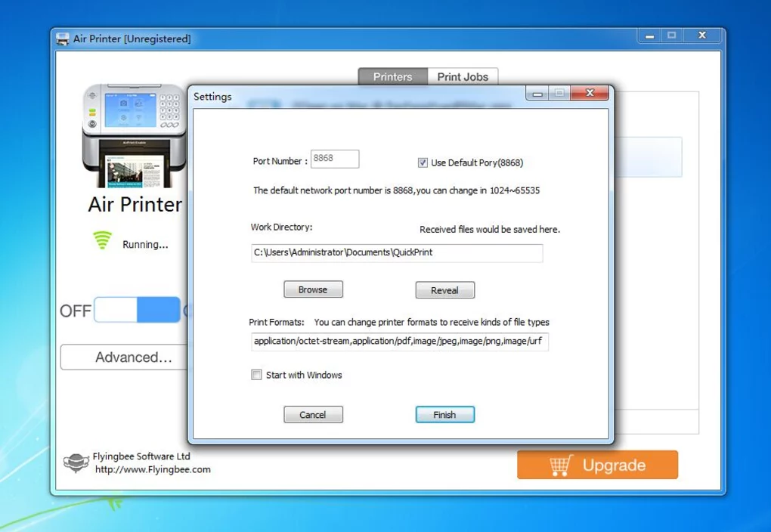Screen dimensions: 771x532
Task: Click the shopping cart icon on Upgrade
Action: [560, 466]
